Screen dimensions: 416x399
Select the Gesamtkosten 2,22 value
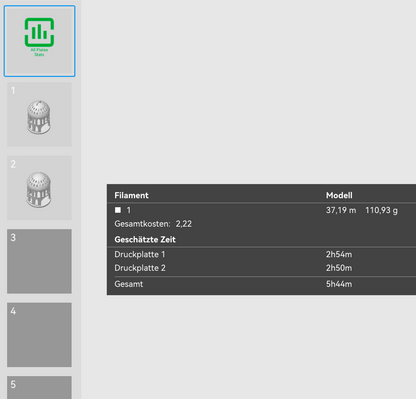[x=184, y=224]
